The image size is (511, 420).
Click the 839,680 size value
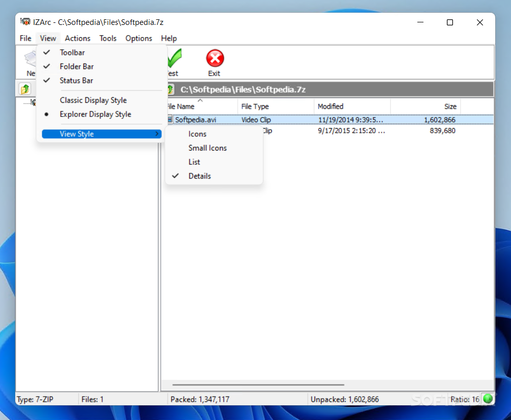pos(442,131)
